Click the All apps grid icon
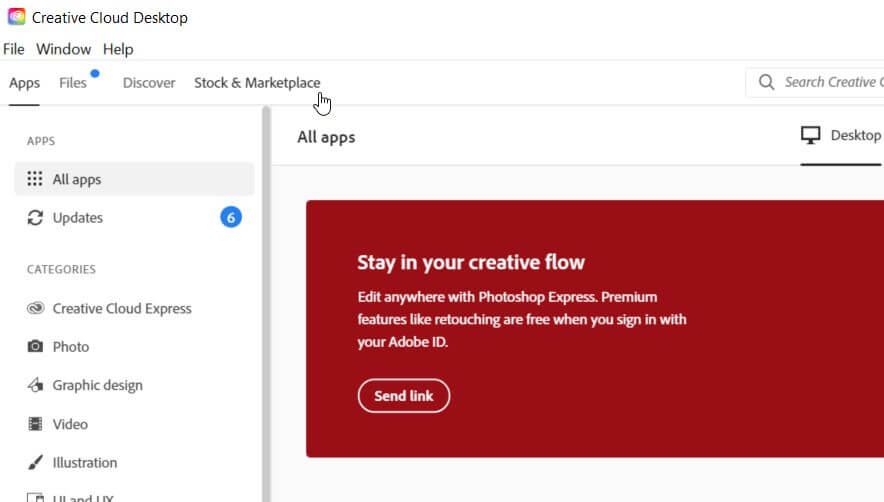The image size is (884, 502). (35, 180)
